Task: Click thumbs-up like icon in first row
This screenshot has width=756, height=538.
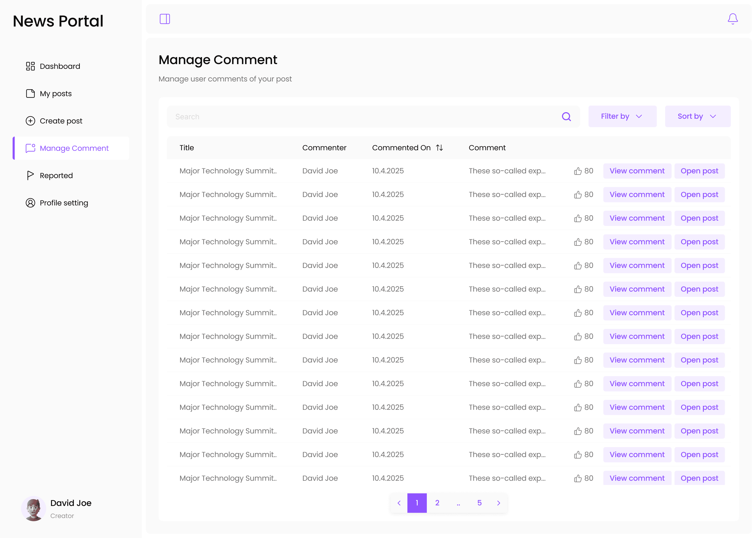Action: pyautogui.click(x=577, y=171)
